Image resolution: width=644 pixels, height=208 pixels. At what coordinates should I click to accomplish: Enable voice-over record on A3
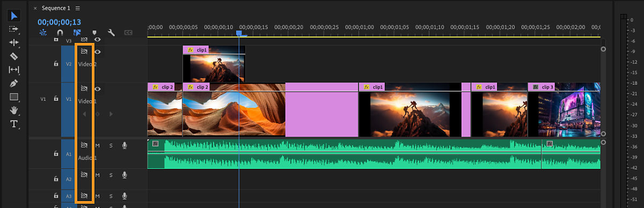tap(125, 196)
